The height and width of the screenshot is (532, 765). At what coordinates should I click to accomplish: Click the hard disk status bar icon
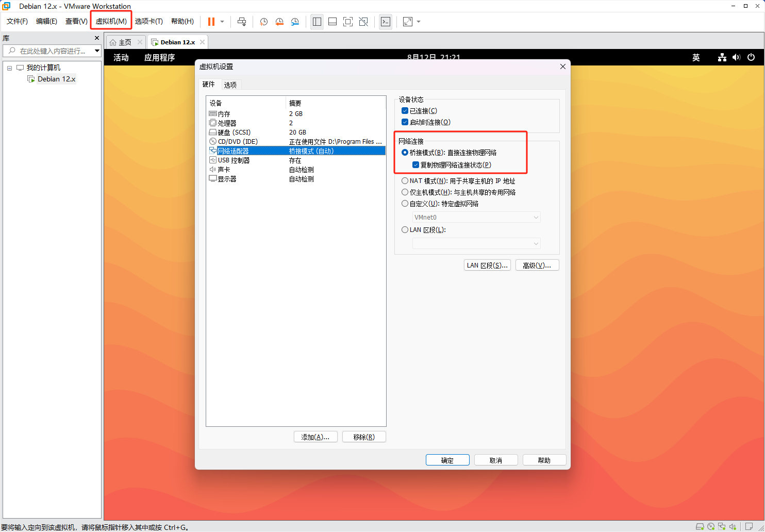pos(700,526)
